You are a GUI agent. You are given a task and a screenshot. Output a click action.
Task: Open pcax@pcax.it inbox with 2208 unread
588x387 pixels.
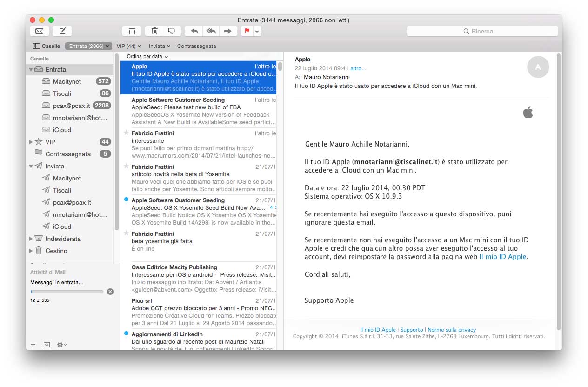pyautogui.click(x=70, y=106)
